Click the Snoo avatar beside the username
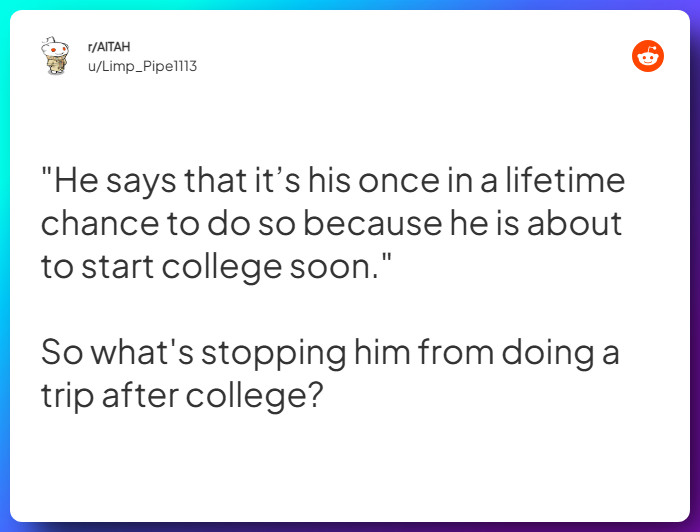This screenshot has height=532, width=700. (x=53, y=56)
